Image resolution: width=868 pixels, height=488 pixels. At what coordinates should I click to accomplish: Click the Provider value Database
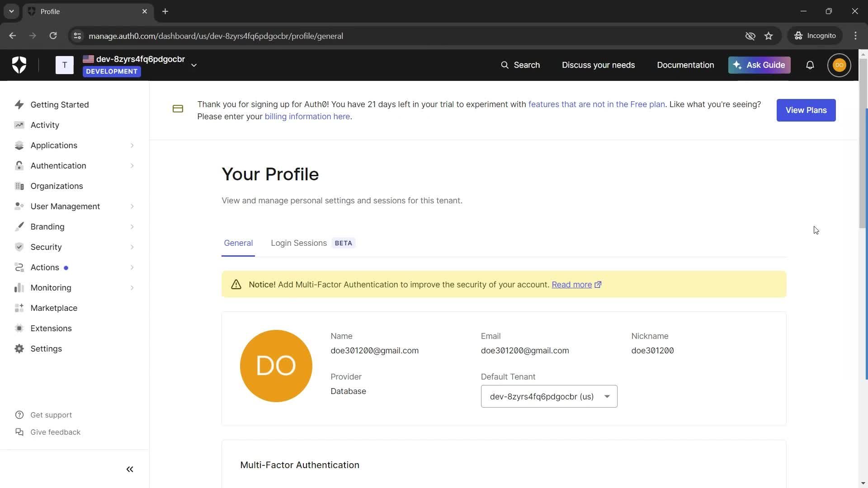coord(348,391)
